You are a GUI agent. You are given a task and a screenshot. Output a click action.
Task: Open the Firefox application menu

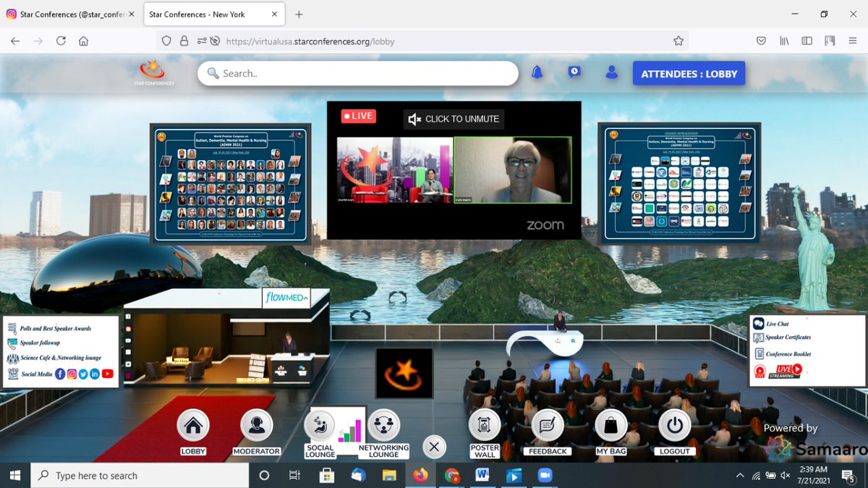(x=853, y=41)
